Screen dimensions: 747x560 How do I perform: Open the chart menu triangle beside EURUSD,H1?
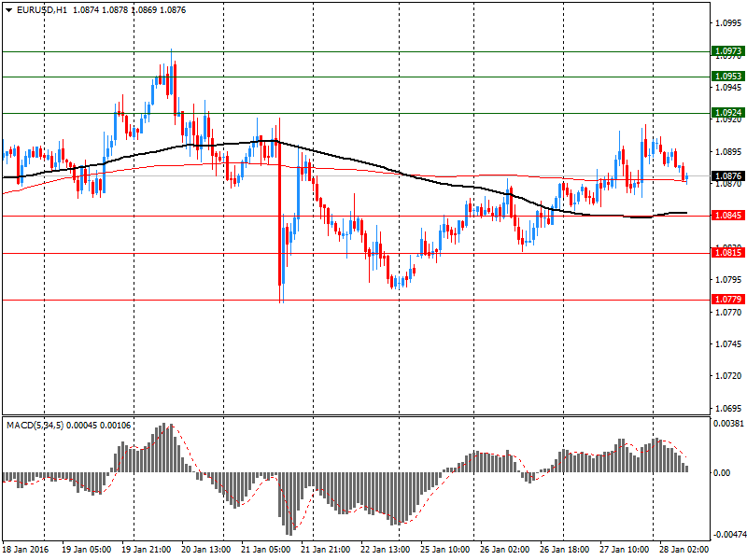pyautogui.click(x=9, y=10)
